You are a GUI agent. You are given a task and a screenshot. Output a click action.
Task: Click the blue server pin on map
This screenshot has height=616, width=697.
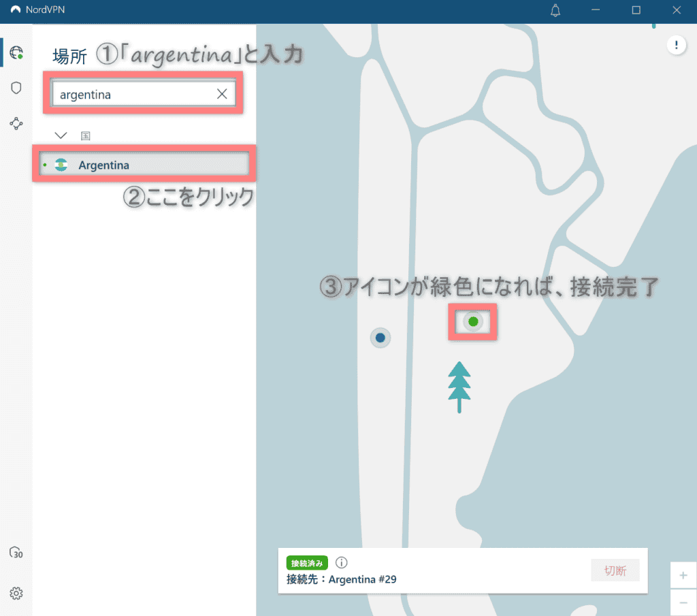[380, 338]
